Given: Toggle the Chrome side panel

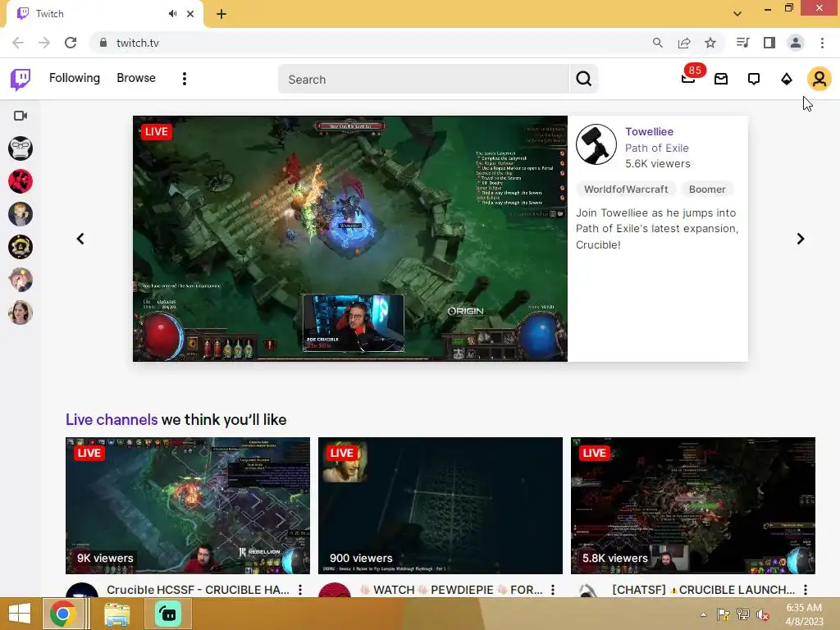Looking at the screenshot, I should coord(769,43).
